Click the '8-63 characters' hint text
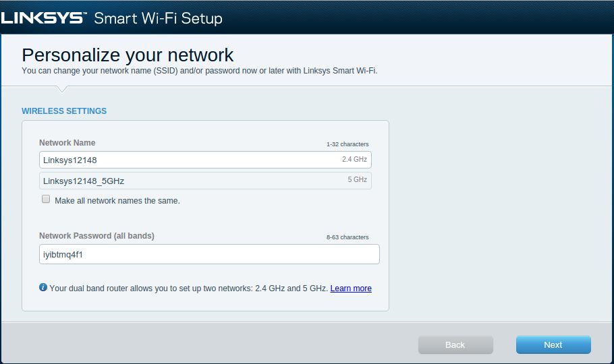Viewport: 614px width, 364px height. coord(347,237)
